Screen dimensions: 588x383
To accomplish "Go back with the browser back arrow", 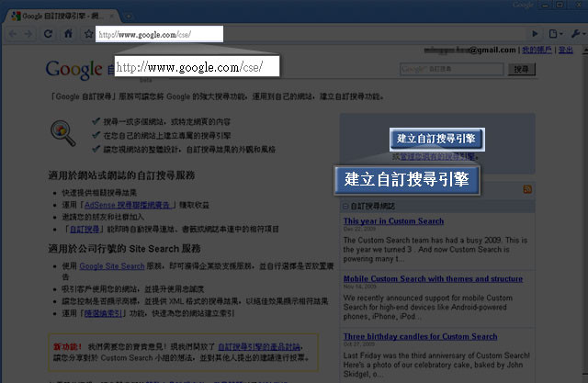I will point(13,34).
